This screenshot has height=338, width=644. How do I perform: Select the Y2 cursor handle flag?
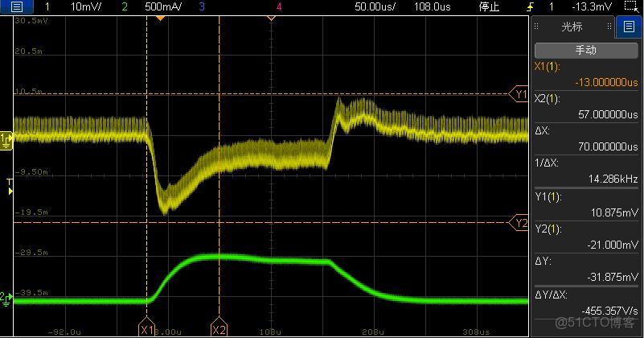click(x=519, y=223)
